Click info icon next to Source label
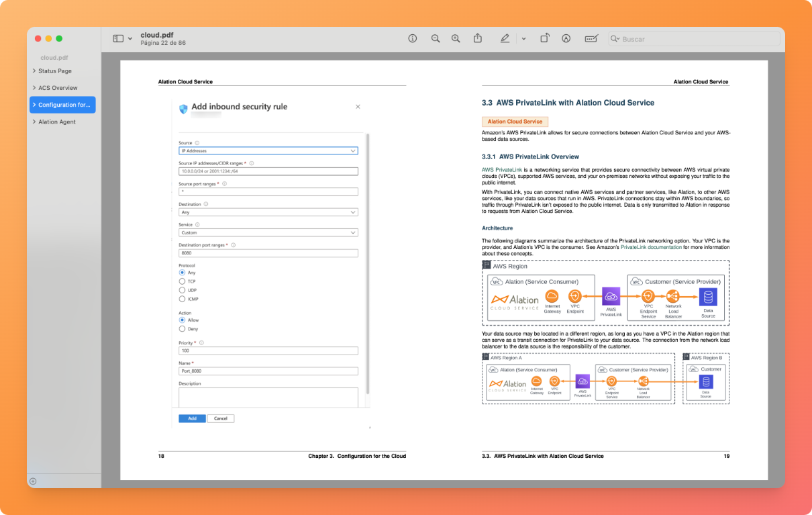 tap(197, 143)
